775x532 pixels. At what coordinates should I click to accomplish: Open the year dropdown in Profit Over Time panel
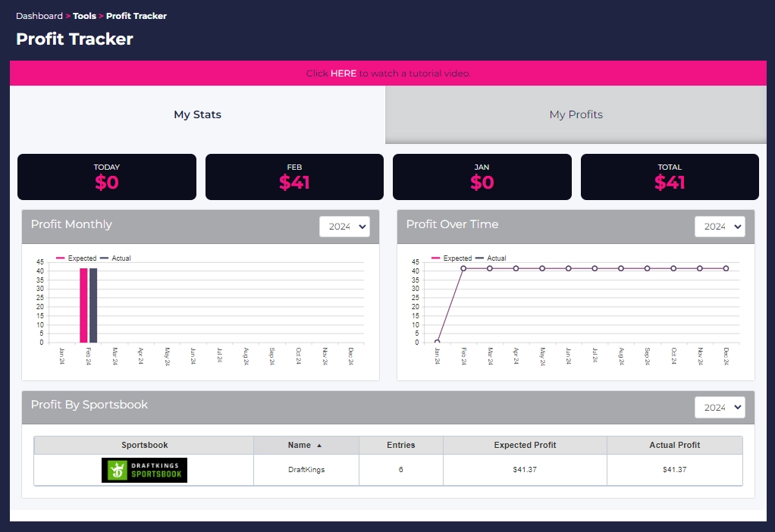pos(720,226)
